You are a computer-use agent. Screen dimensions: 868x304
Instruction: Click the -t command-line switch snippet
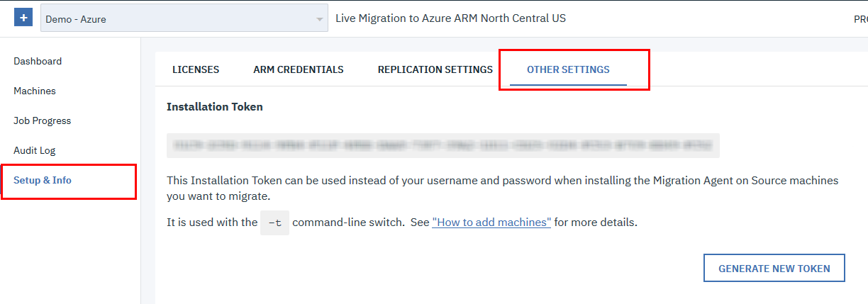coord(274,223)
